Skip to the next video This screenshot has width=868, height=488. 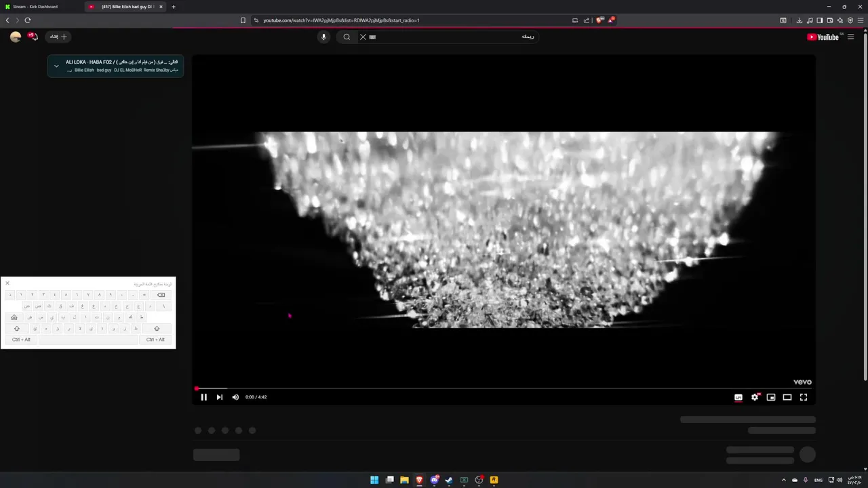tap(219, 397)
